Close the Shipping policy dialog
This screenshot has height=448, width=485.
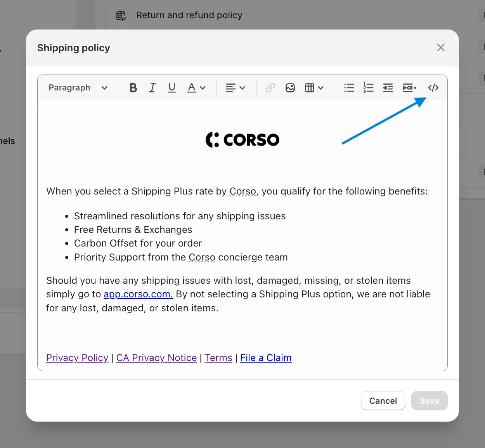pos(441,47)
